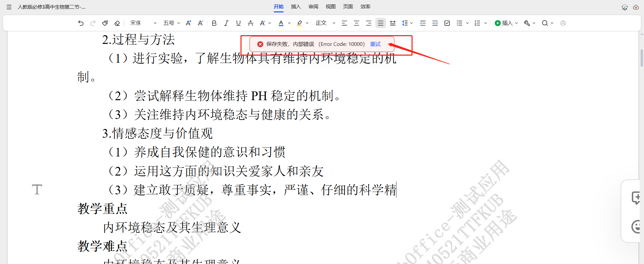Switch to the 开始 tab

click(279, 7)
